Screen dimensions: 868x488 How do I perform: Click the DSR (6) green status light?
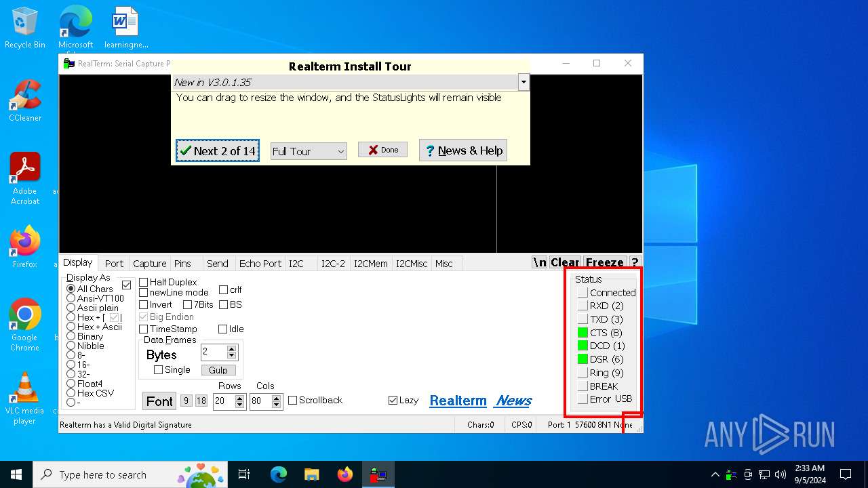pyautogui.click(x=583, y=359)
